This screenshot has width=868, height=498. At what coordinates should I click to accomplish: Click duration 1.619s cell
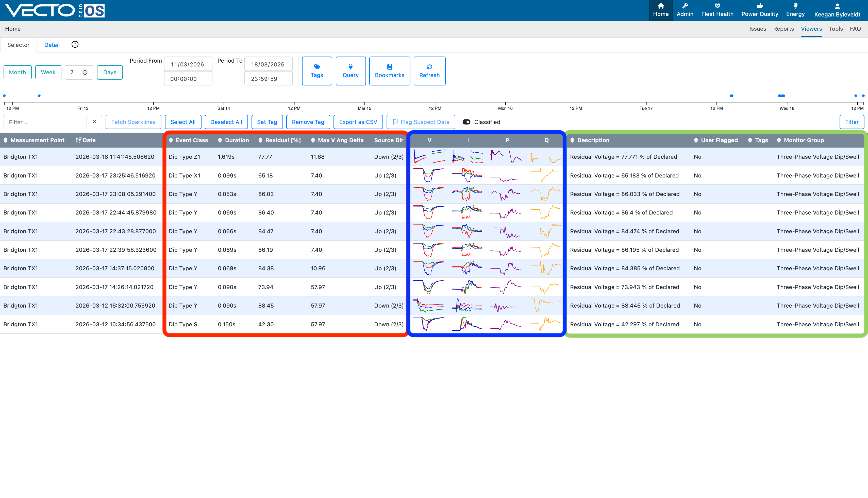pyautogui.click(x=226, y=157)
